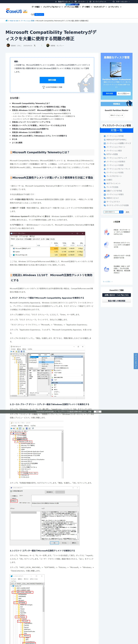Click the NTFSへの変換 icon
Viewport: 138px width, 644px height.
[x=105, y=154]
